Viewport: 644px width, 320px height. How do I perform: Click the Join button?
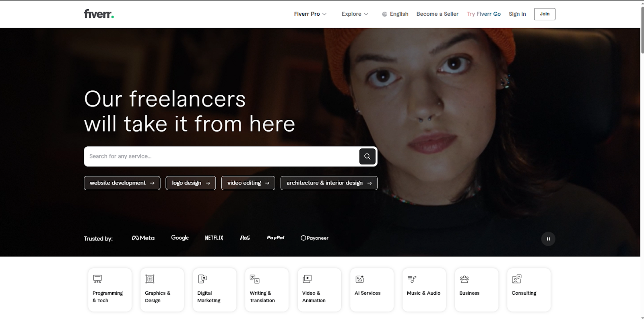(545, 14)
